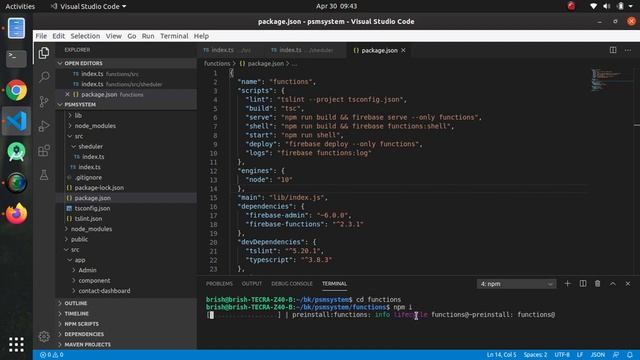This screenshot has width=640, height=360.
Task: Switch to the Output panel tab
Action: (x=251, y=284)
